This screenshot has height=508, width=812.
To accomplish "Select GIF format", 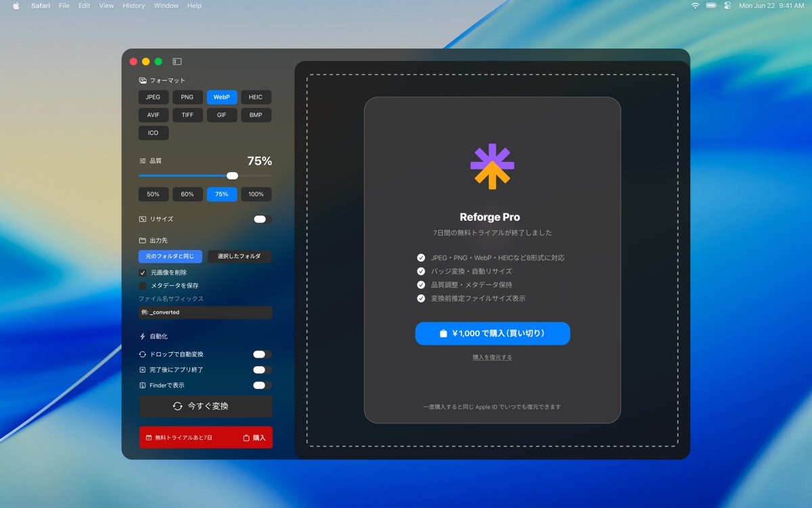I will pyautogui.click(x=222, y=115).
